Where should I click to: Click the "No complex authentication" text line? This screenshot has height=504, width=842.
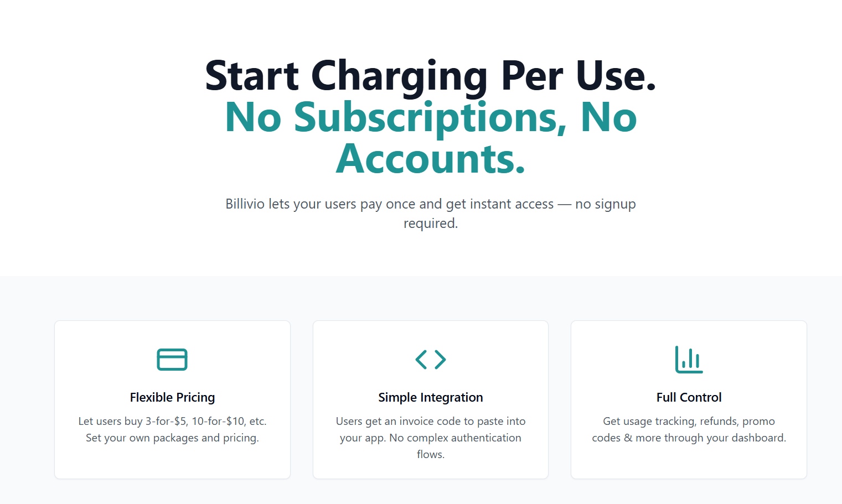tap(455, 438)
